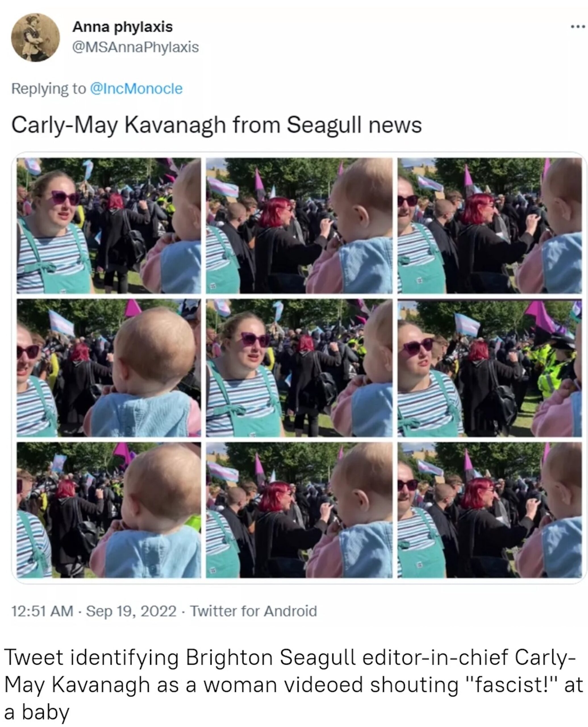
Task: Open bottom-left photo in the image grid
Action: pyautogui.click(x=109, y=510)
